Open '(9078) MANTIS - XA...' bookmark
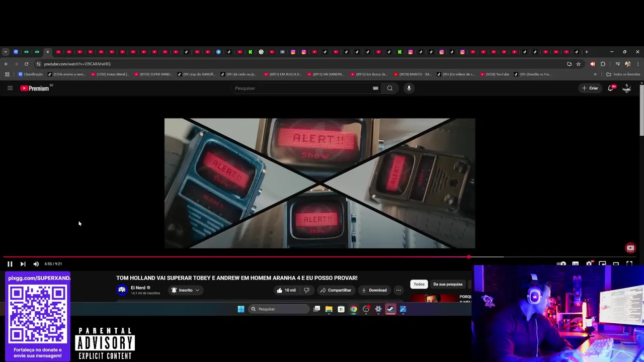Viewport: 644px width, 362px height. point(412,74)
